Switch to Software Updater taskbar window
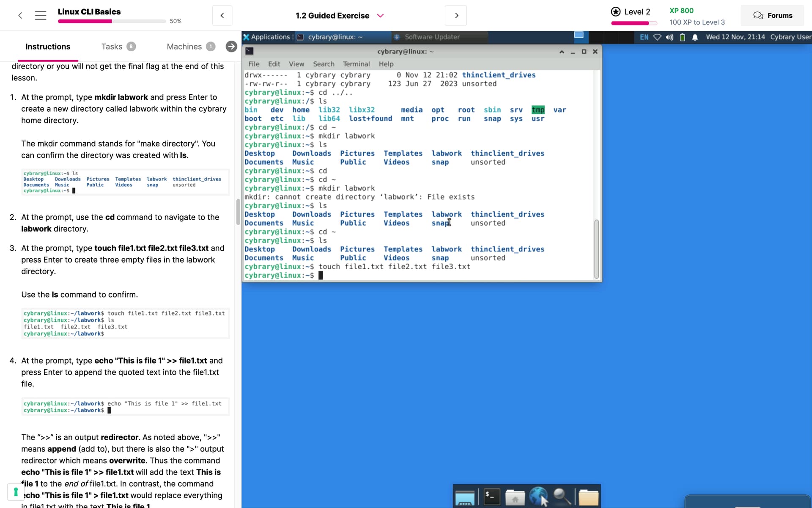Screen dimensions: 812x508 [x=431, y=37]
